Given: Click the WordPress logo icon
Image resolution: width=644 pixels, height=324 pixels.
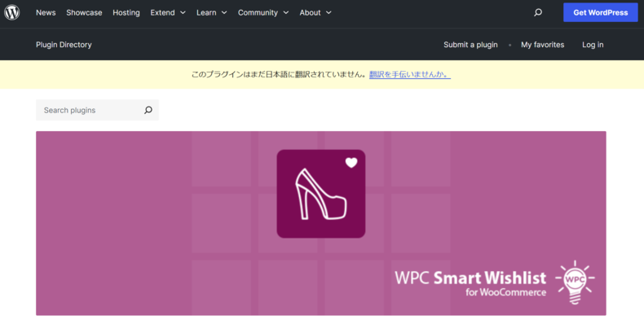Looking at the screenshot, I should point(12,12).
